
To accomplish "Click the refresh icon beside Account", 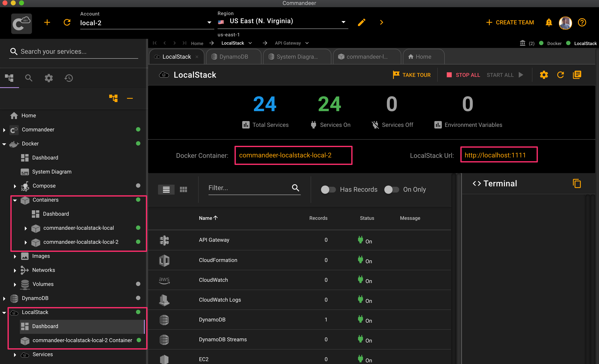I will (x=67, y=23).
